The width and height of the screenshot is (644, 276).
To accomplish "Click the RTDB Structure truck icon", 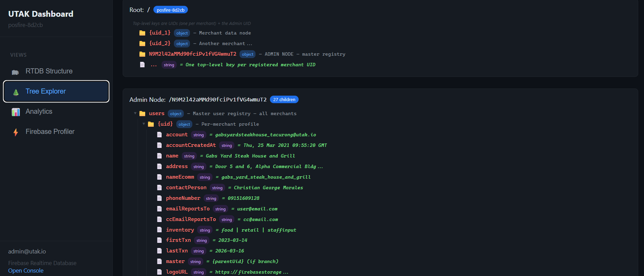I will pos(15,72).
